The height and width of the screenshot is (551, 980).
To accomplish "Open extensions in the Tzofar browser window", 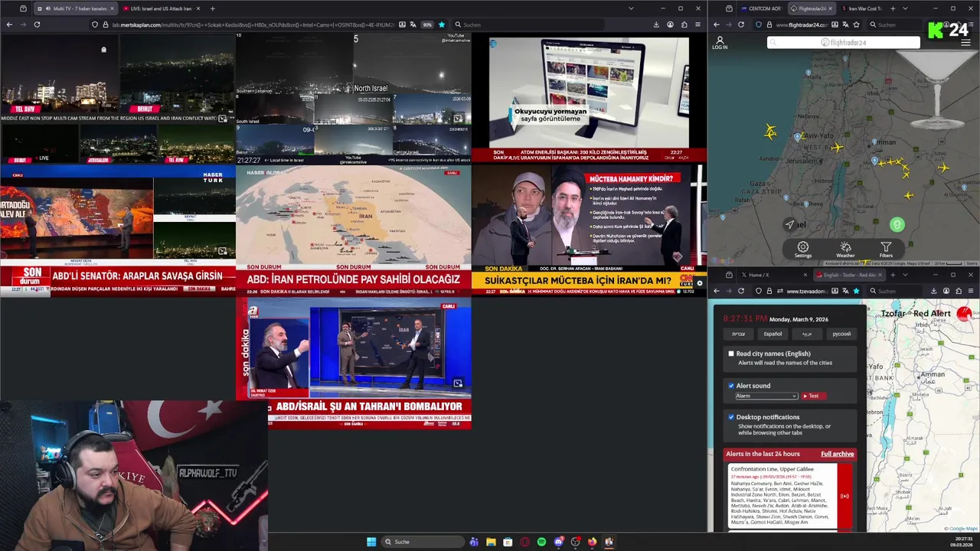I will click(959, 291).
